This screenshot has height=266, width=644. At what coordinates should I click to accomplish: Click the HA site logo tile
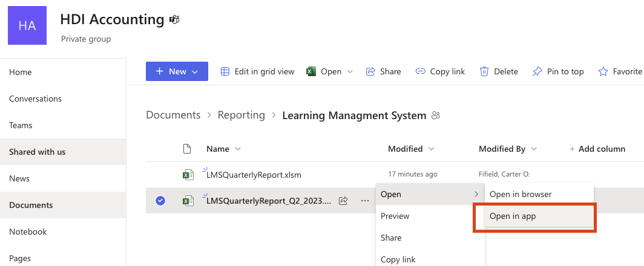(27, 25)
